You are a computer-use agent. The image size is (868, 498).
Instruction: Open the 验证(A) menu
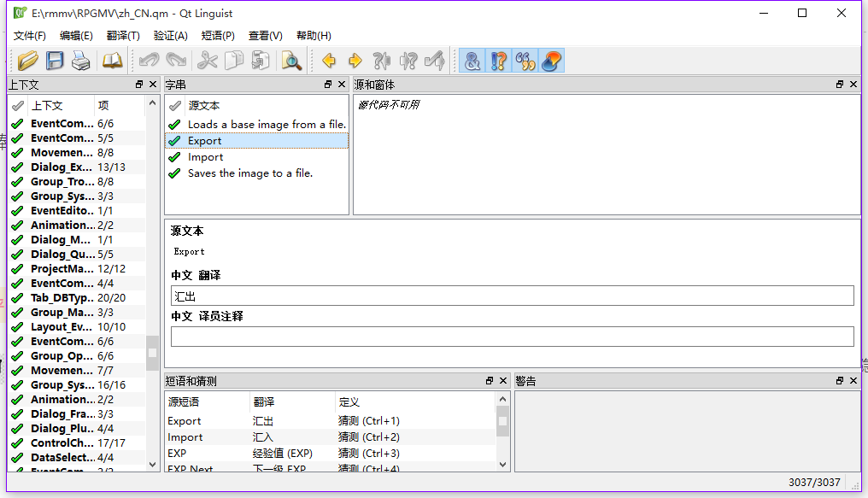tap(171, 35)
